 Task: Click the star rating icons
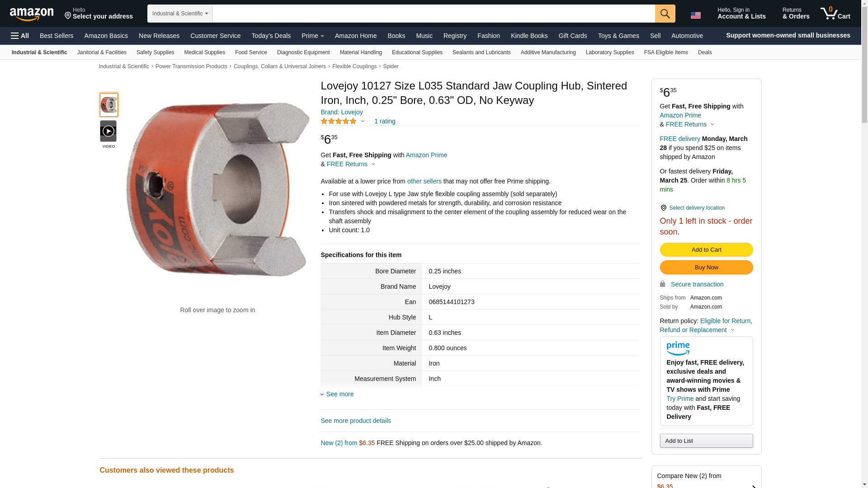point(339,121)
